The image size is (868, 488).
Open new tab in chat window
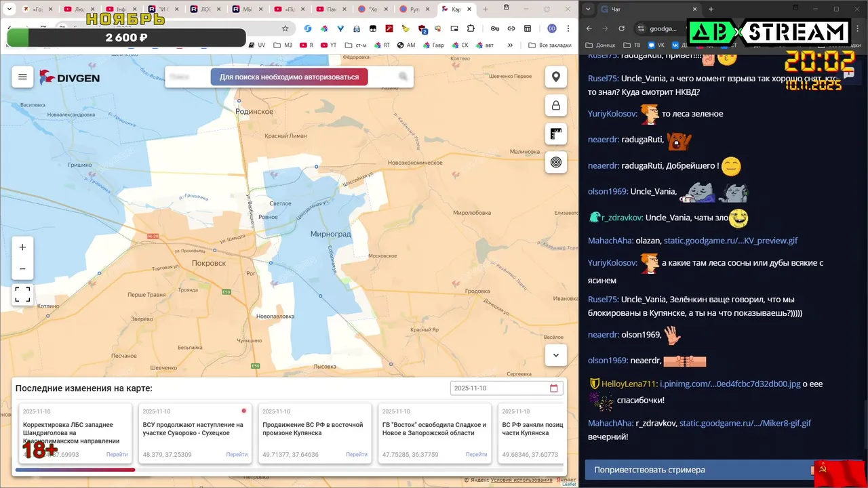click(x=711, y=9)
